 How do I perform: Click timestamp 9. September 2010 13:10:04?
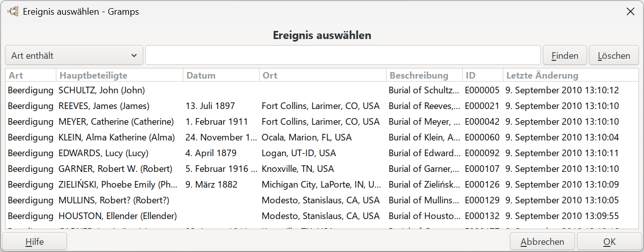click(x=562, y=137)
